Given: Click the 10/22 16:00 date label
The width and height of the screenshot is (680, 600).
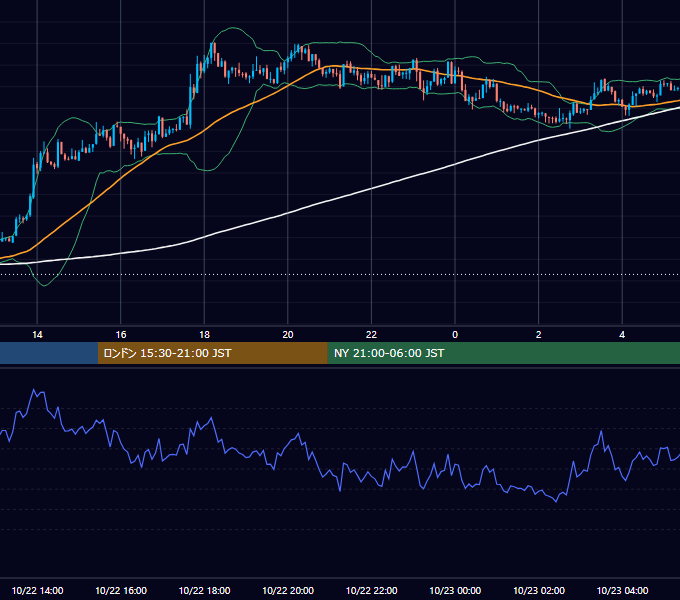Looking at the screenshot, I should [121, 590].
